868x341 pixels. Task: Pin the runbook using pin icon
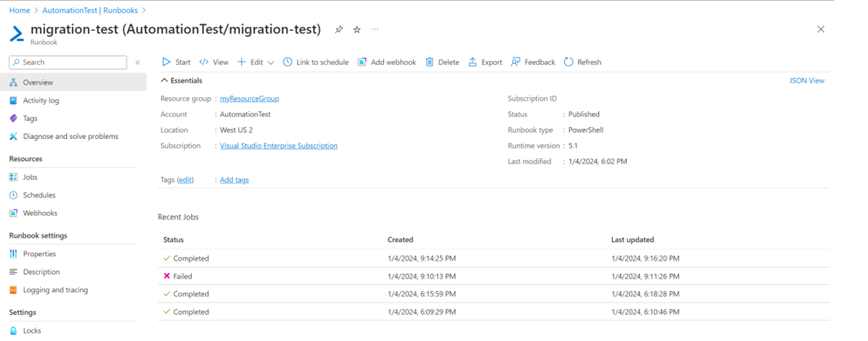(338, 30)
